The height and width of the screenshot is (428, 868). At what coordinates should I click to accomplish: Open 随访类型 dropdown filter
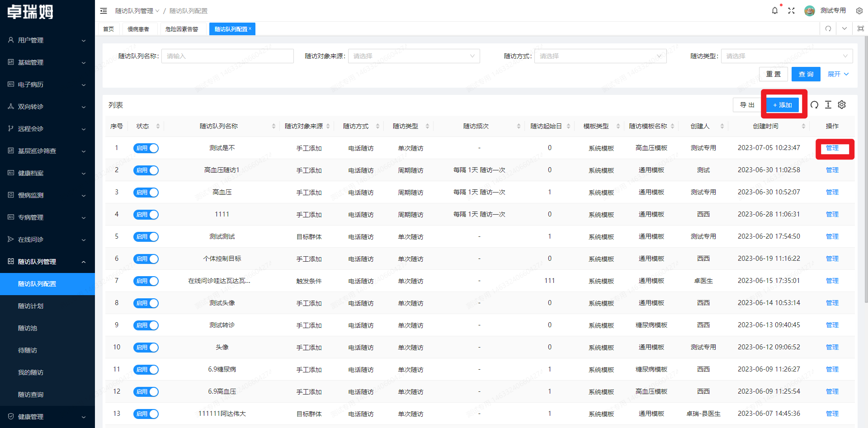pyautogui.click(x=787, y=56)
